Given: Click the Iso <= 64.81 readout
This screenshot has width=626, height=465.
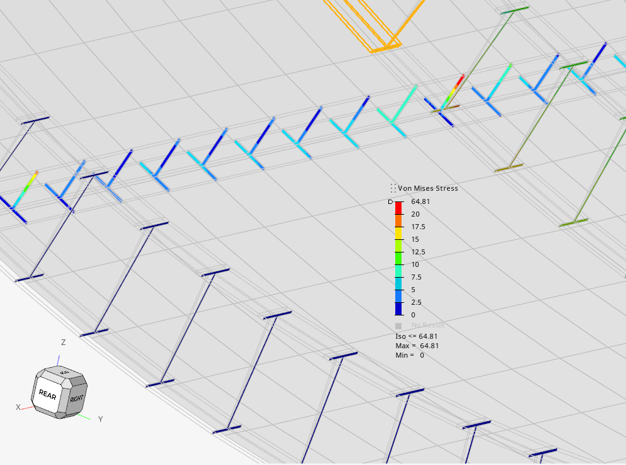Looking at the screenshot, I should click(417, 337).
